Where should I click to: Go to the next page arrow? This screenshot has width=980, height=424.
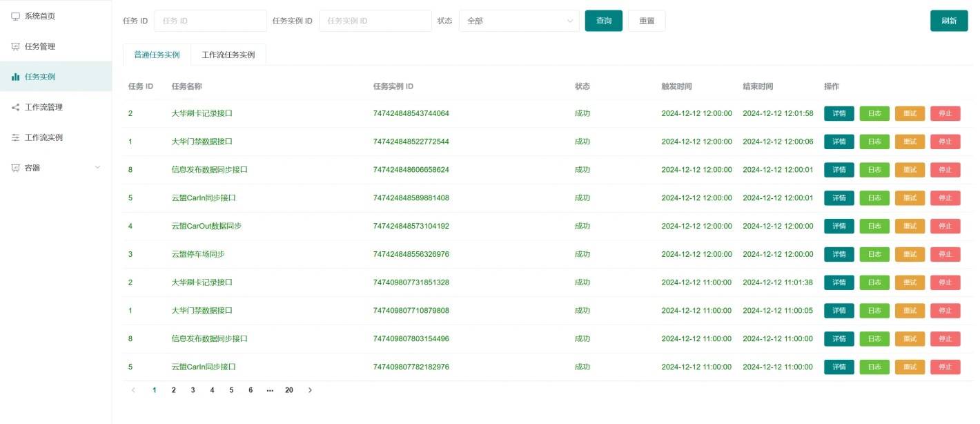click(x=310, y=390)
